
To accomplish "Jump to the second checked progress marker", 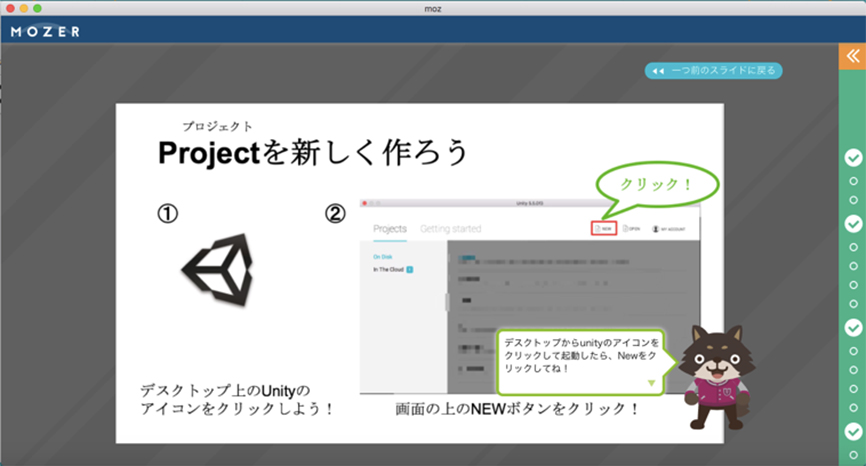I will coord(853,224).
